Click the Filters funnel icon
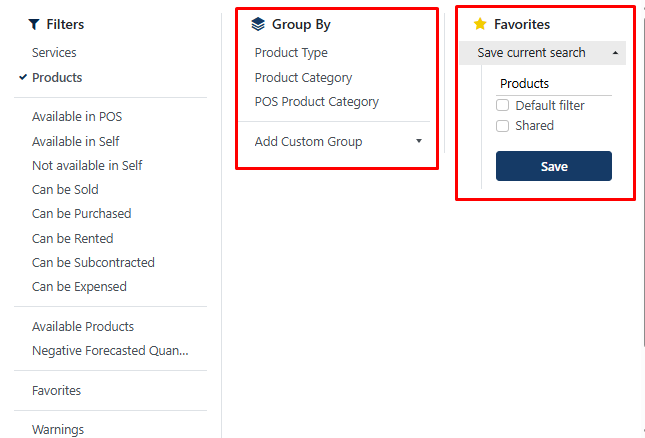Image resolution: width=645 pixels, height=438 pixels. (x=34, y=24)
